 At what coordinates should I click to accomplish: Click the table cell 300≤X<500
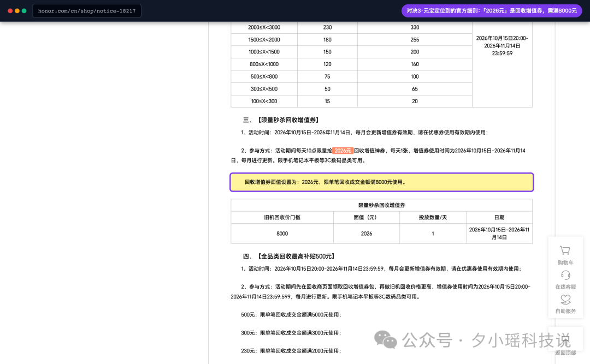tap(264, 89)
